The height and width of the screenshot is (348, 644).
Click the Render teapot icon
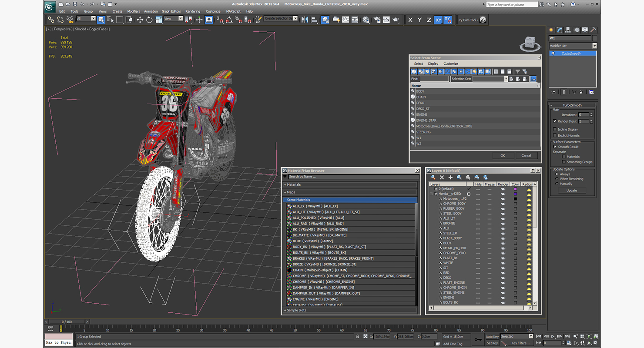click(x=396, y=20)
